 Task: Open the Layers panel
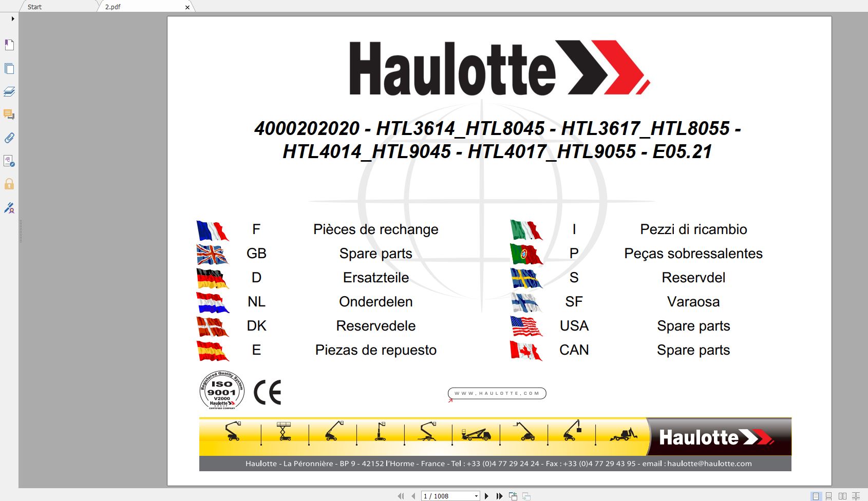[x=9, y=92]
